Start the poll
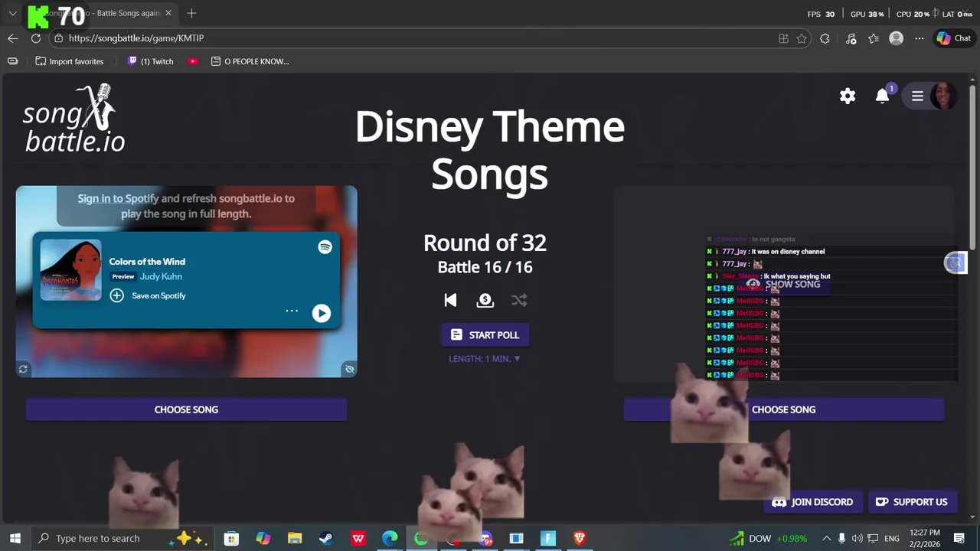 click(x=485, y=334)
